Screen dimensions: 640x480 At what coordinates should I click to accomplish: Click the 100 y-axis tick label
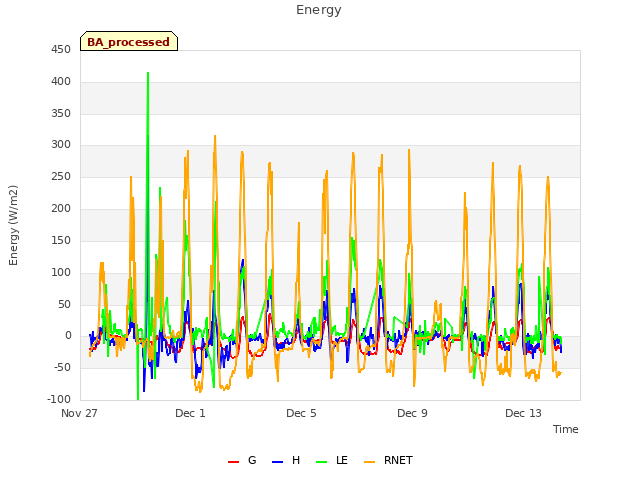pos(61,272)
